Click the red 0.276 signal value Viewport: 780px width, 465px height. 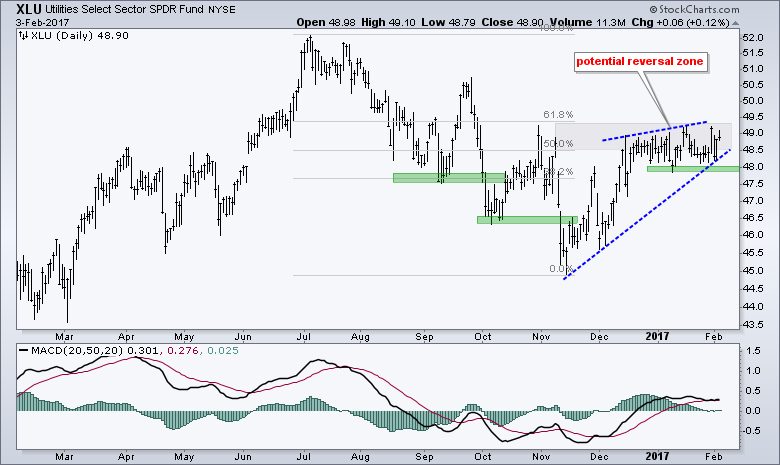click(x=184, y=351)
